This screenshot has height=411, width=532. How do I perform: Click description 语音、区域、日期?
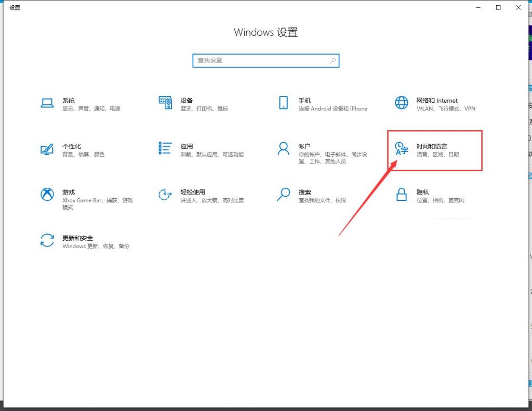tap(437, 155)
